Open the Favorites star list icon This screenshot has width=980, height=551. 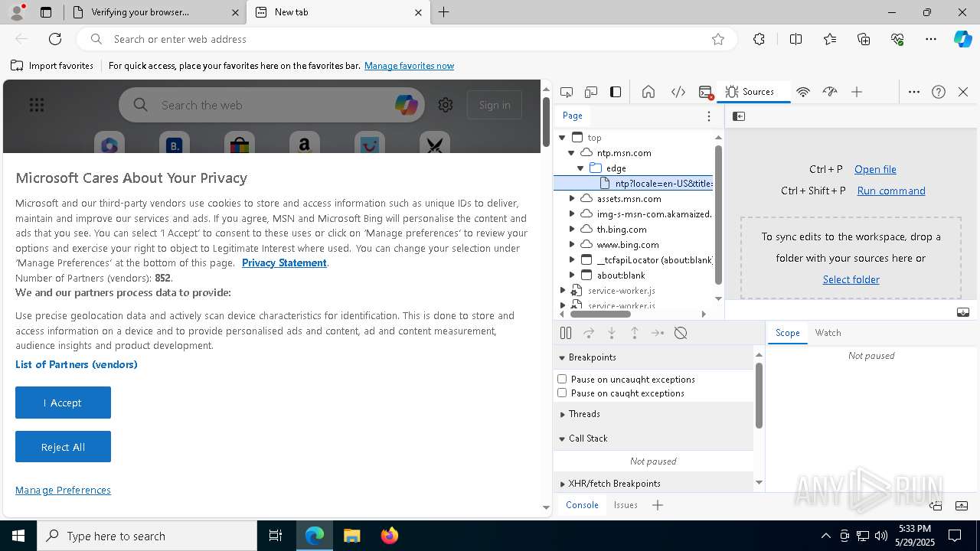pos(830,39)
